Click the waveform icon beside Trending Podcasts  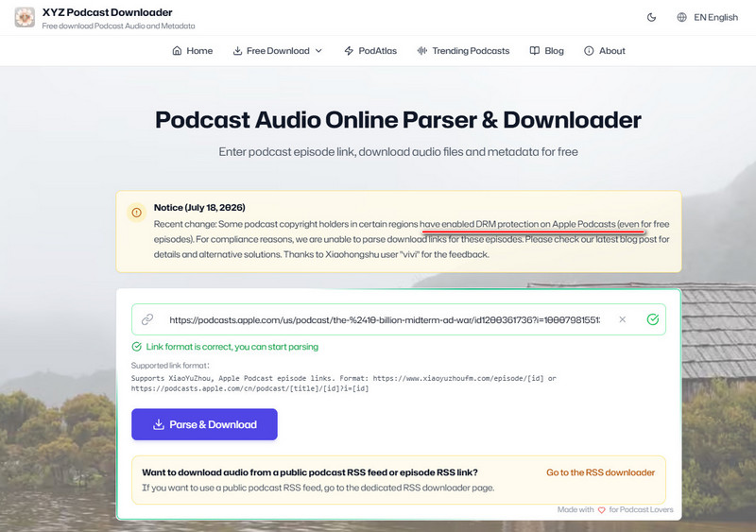(x=422, y=51)
